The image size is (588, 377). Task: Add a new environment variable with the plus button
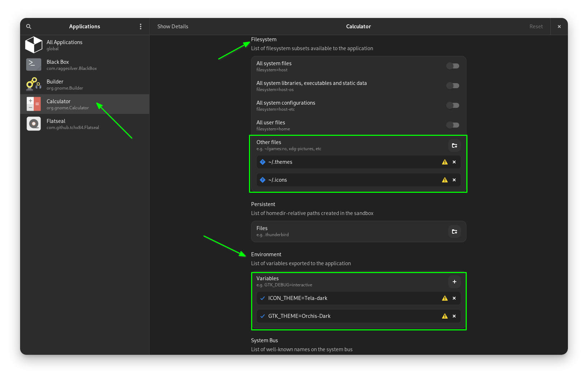(x=454, y=282)
